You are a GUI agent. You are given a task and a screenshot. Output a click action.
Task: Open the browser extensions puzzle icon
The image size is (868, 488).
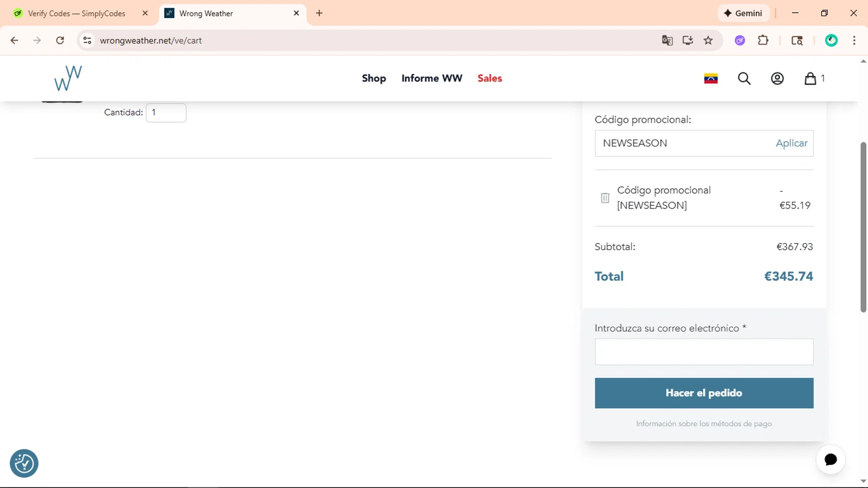tap(763, 41)
